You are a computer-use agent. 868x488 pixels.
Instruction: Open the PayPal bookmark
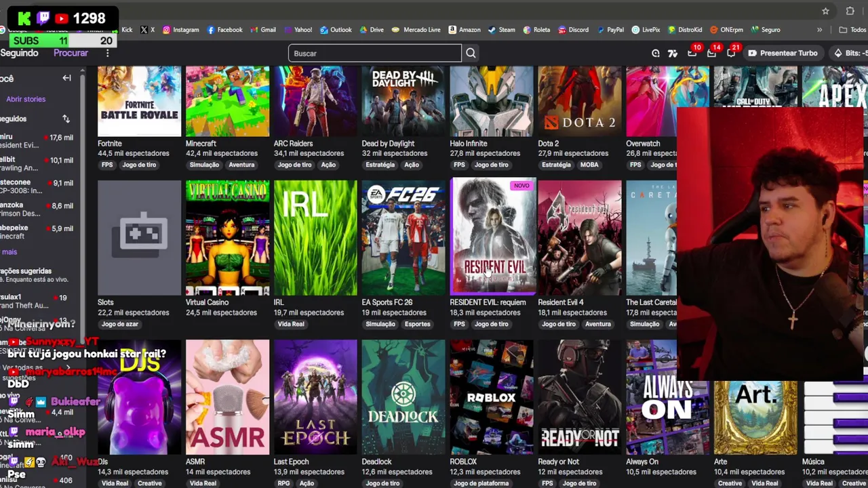coord(610,30)
